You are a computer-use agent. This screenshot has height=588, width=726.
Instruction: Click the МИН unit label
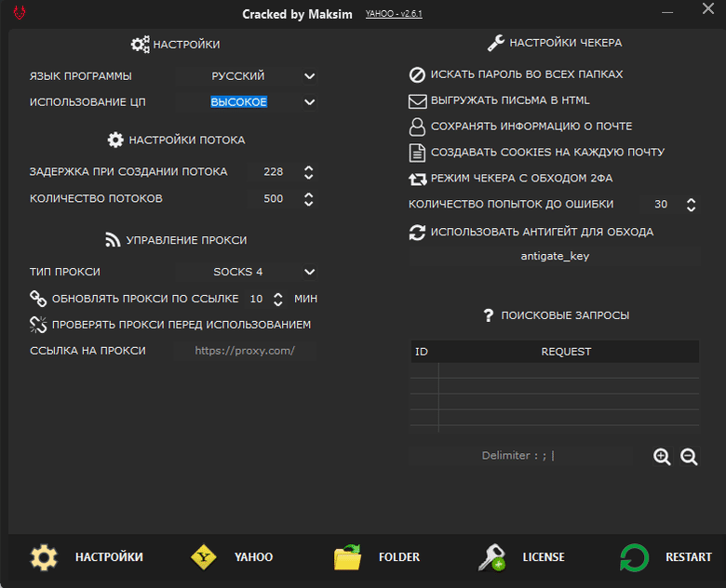[305, 299]
